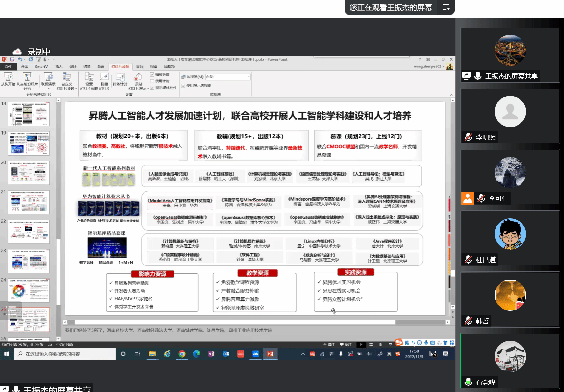Click the Rehearse Timings icon (排练计时)
This screenshot has height=392, width=564.
tap(120, 79)
